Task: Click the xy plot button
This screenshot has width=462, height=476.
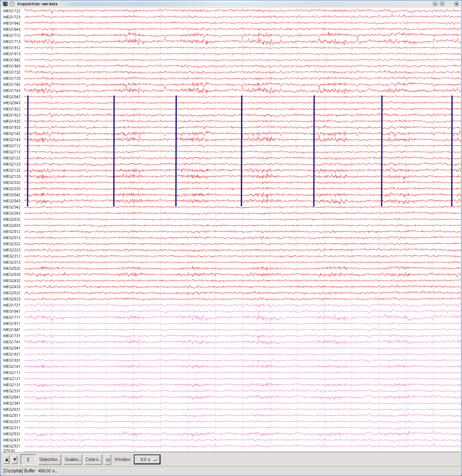Action: pyautogui.click(x=108, y=459)
